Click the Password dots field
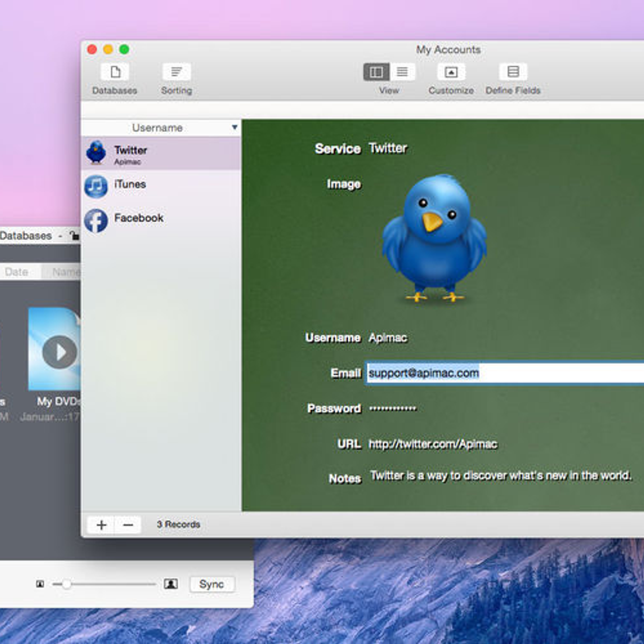 coord(393,409)
